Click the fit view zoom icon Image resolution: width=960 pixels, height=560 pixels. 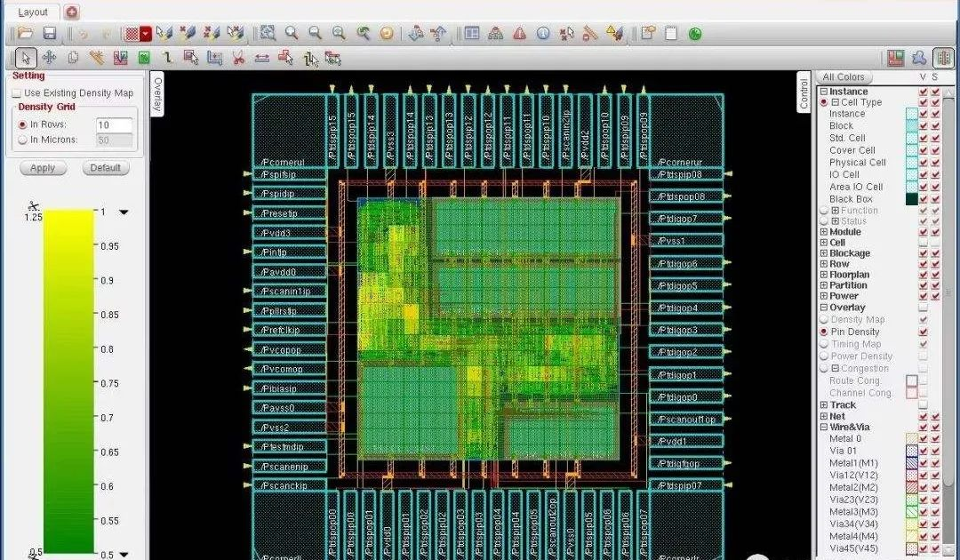[268, 33]
